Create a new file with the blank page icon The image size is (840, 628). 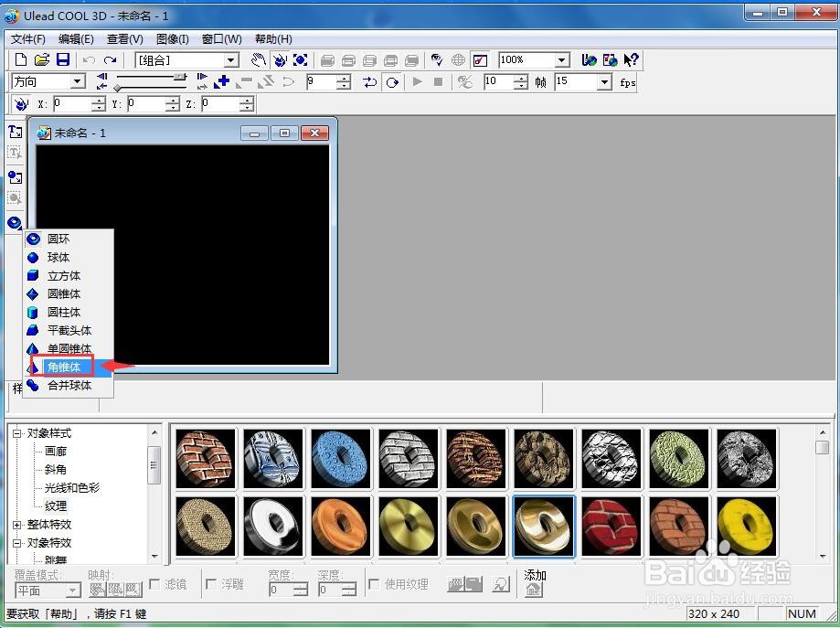(20, 60)
